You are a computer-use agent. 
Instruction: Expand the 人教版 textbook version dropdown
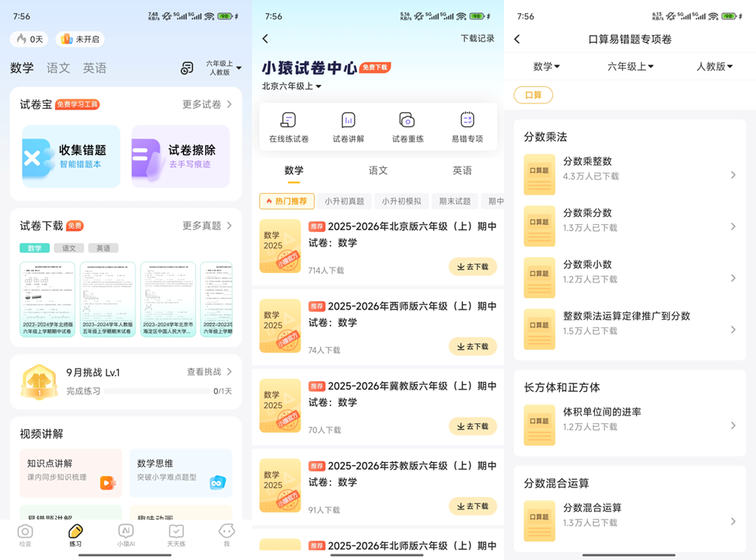tap(714, 67)
